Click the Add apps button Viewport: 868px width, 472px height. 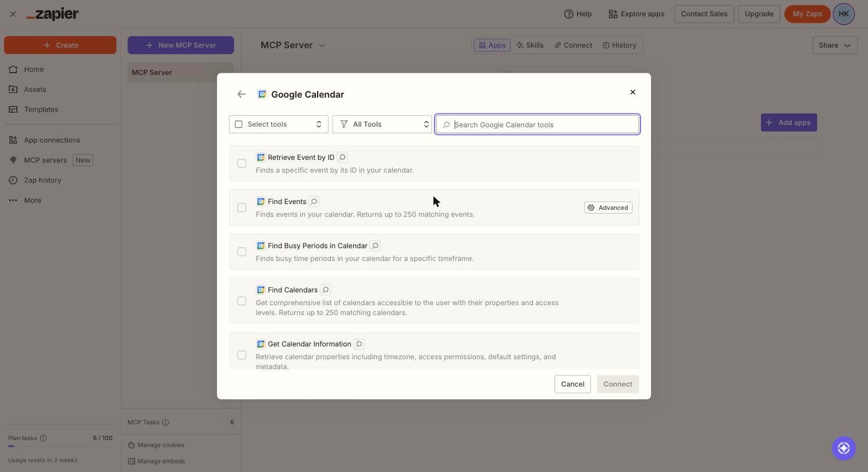pyautogui.click(x=789, y=123)
